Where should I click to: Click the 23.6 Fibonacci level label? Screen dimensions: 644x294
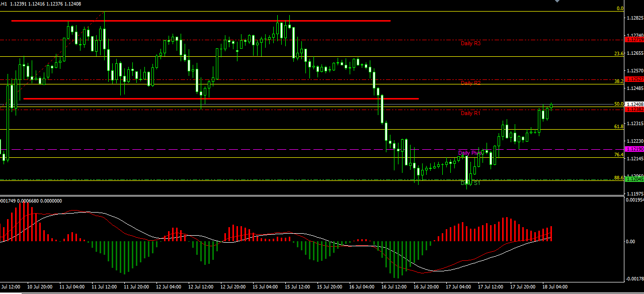[x=619, y=53]
